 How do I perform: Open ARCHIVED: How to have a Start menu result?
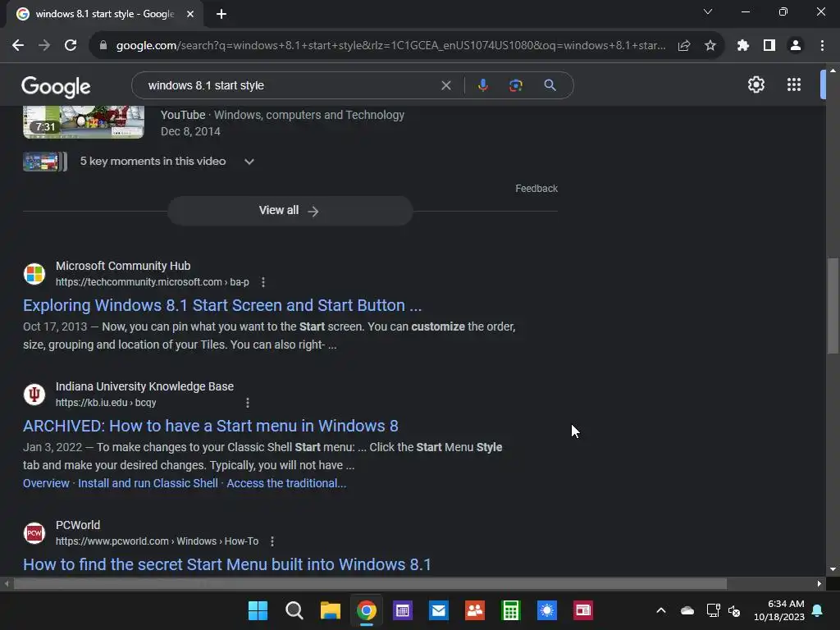(211, 426)
